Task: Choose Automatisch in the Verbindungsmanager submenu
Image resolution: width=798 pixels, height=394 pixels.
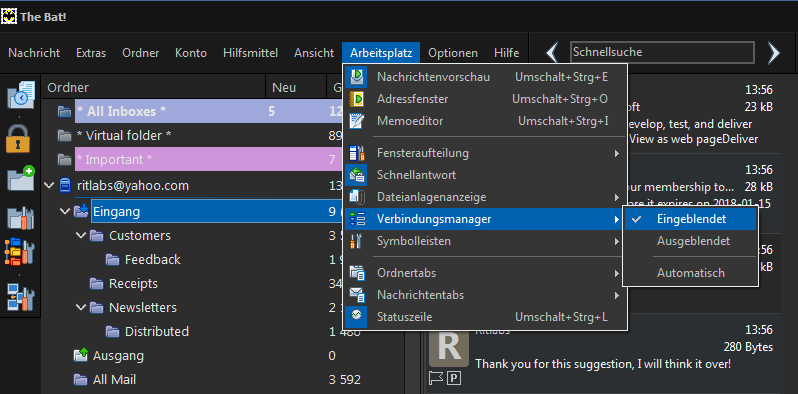Action: (x=691, y=273)
